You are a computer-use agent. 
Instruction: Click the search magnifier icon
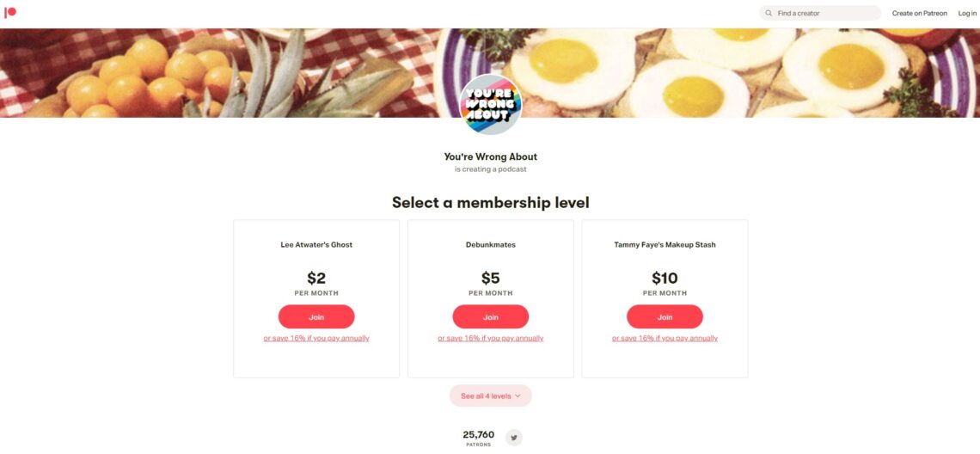[769, 14]
